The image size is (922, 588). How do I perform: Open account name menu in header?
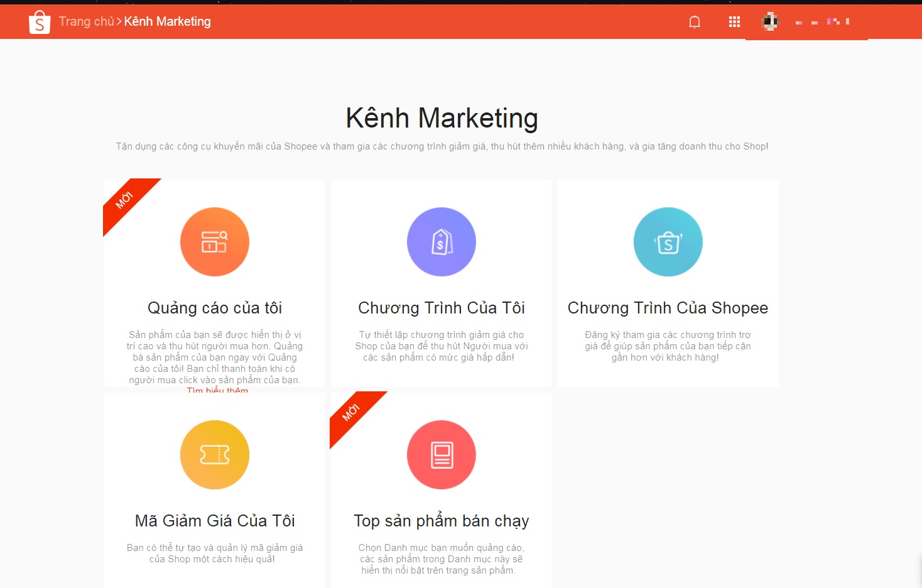(x=822, y=22)
